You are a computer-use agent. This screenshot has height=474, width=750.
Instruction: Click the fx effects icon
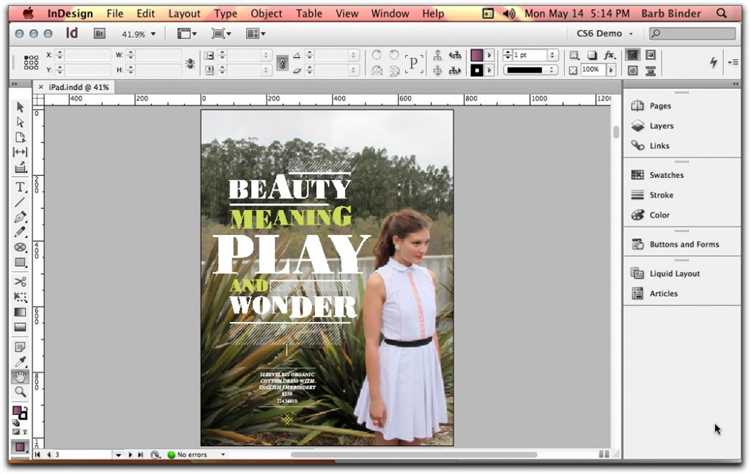[609, 55]
